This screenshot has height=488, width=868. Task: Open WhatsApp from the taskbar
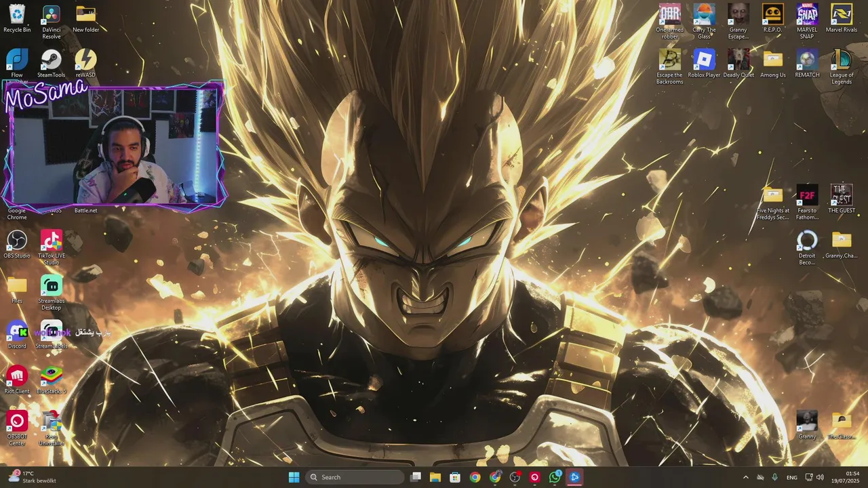(x=555, y=477)
